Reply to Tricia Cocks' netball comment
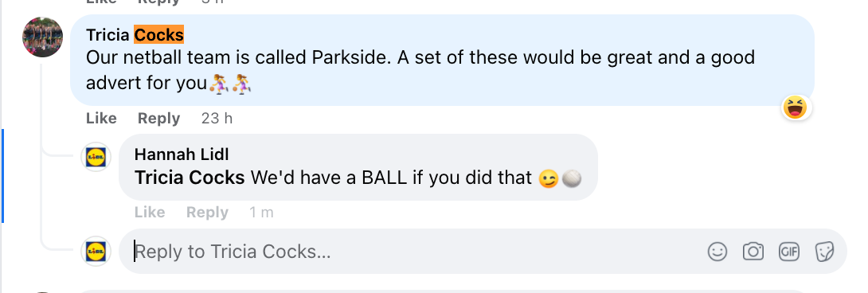 [159, 119]
